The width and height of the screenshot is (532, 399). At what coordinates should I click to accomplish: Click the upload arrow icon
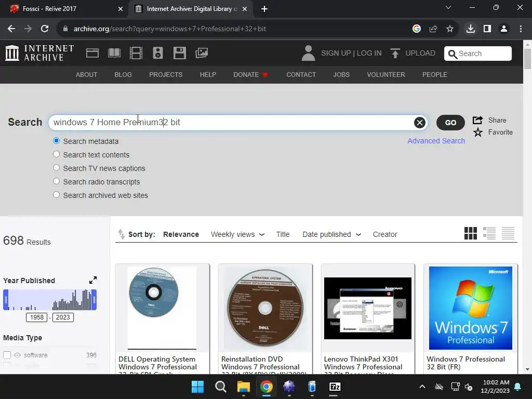tap(395, 54)
